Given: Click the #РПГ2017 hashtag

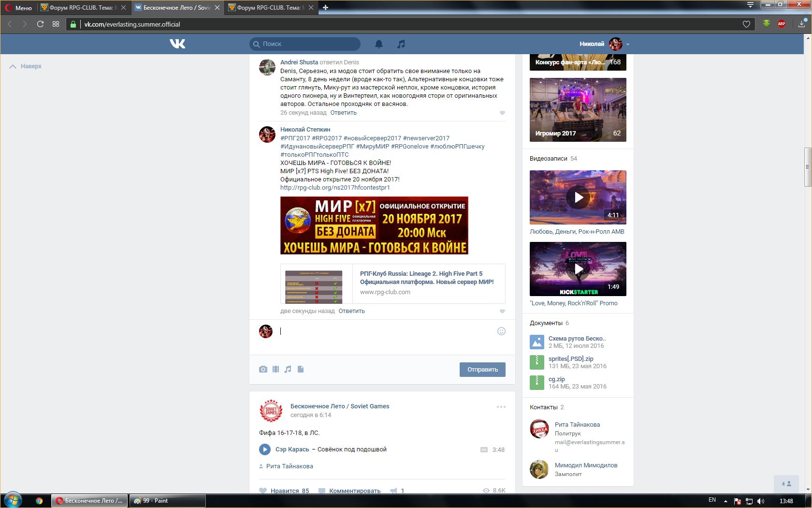Looking at the screenshot, I should tap(295, 138).
